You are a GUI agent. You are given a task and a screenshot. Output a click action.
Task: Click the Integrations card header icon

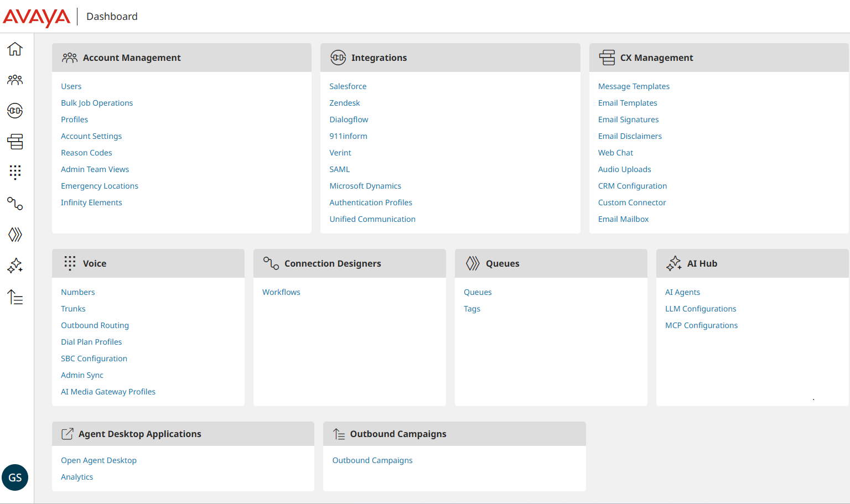338,58
